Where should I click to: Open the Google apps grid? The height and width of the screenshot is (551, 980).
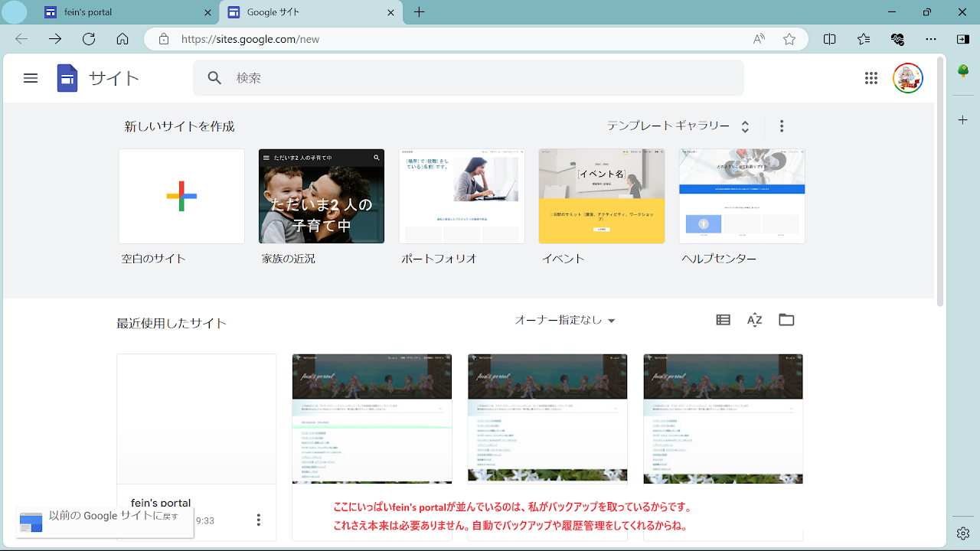click(871, 78)
